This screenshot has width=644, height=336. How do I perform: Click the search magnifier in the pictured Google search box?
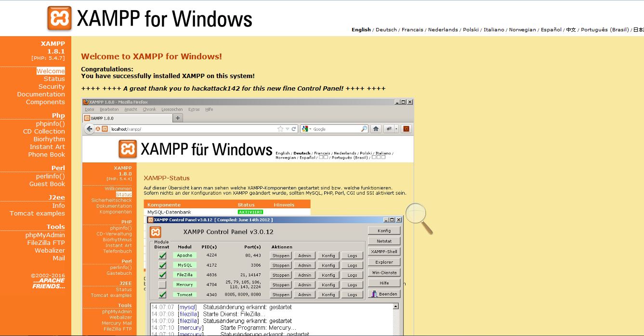tap(364, 129)
